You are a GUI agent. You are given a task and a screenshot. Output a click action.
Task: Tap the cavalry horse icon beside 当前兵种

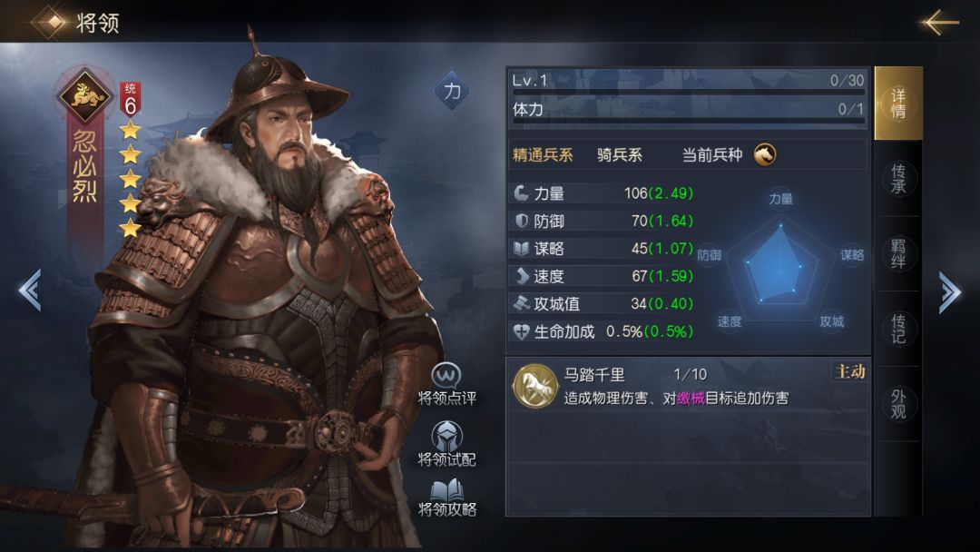[765, 153]
